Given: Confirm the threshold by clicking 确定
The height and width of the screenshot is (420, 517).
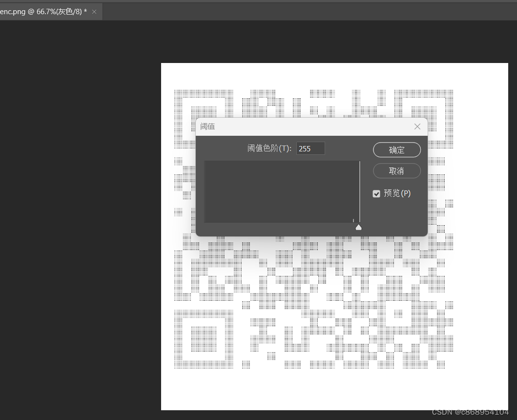Looking at the screenshot, I should [x=396, y=149].
